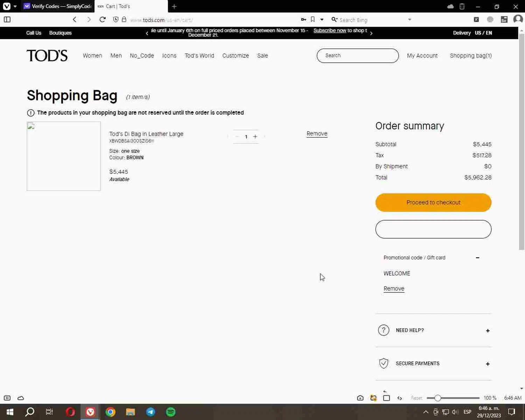This screenshot has height=420, width=525.
Task: Show next banner announcement
Action: coord(371,33)
